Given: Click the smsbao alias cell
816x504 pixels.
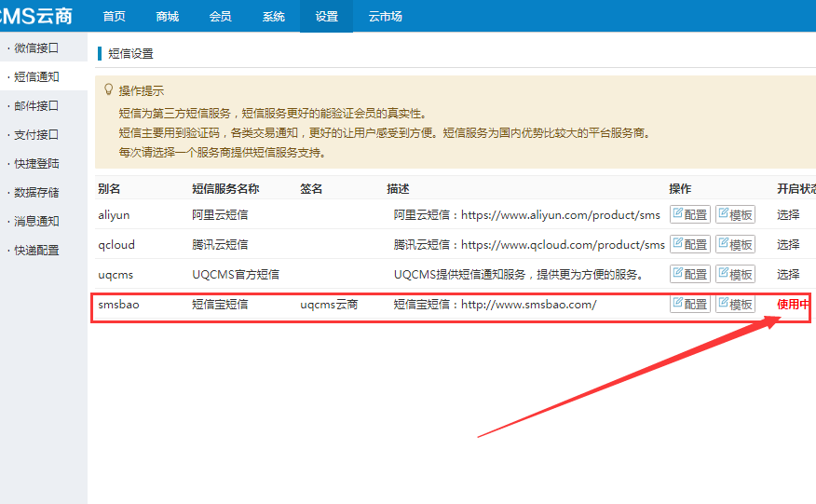Looking at the screenshot, I should [118, 305].
